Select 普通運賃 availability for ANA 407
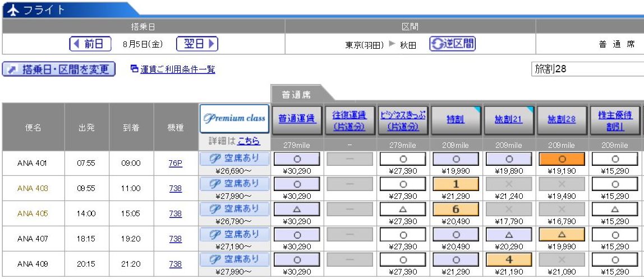The image size is (644, 279). click(x=297, y=235)
